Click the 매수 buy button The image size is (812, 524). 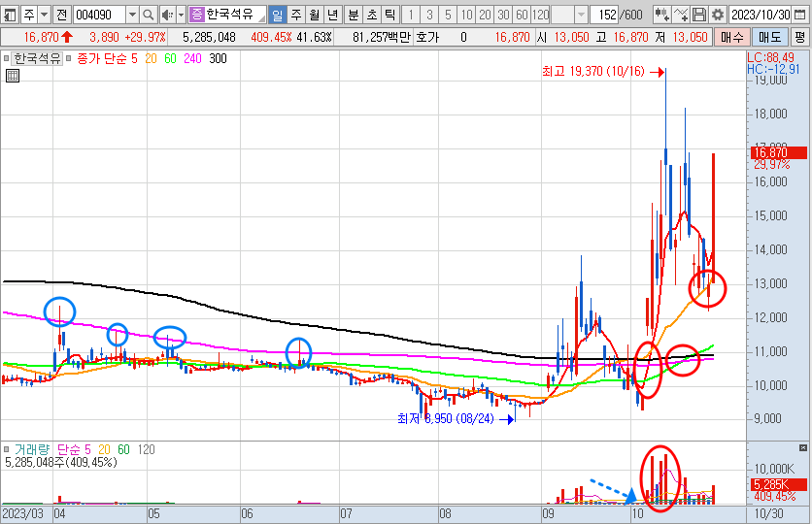point(731,37)
